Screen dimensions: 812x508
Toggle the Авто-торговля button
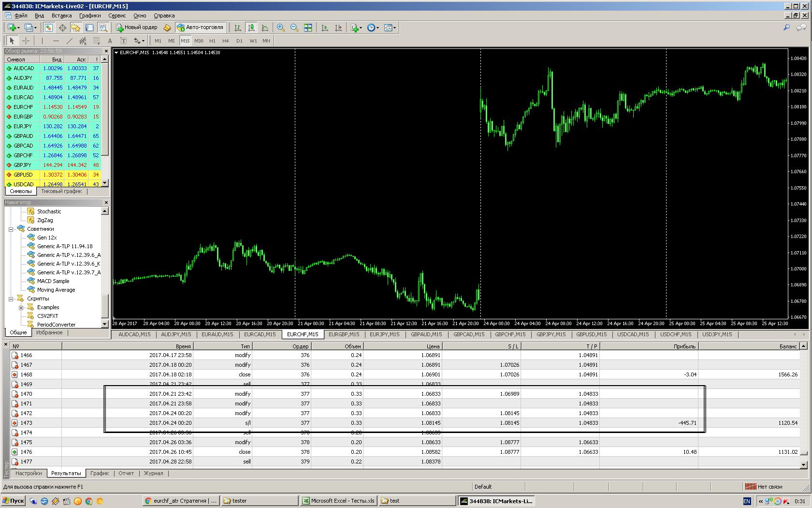click(200, 28)
